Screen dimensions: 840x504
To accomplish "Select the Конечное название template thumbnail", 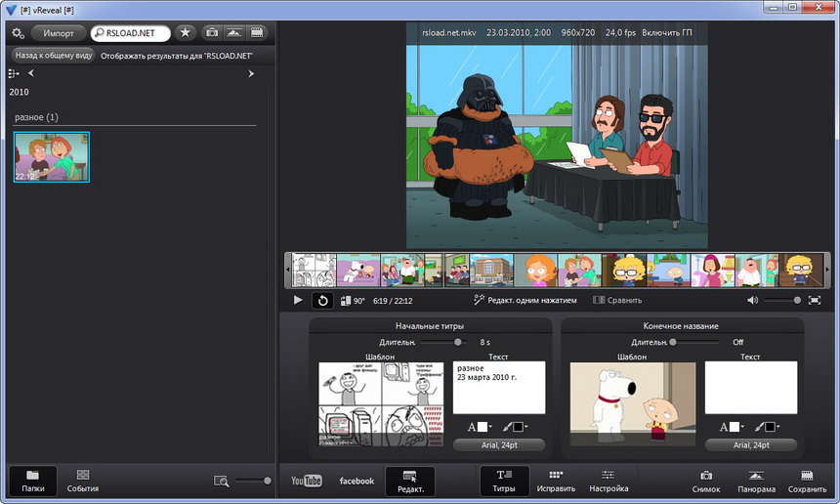I will click(x=633, y=404).
